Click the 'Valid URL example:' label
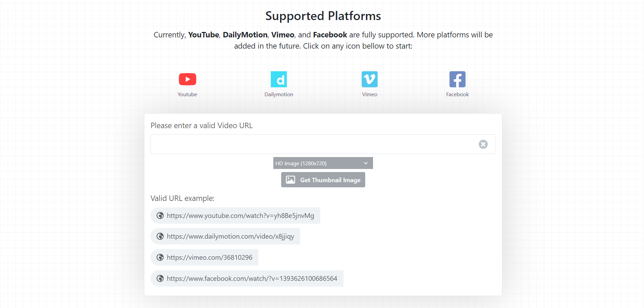Viewport: 644px width, 308px height. point(182,198)
